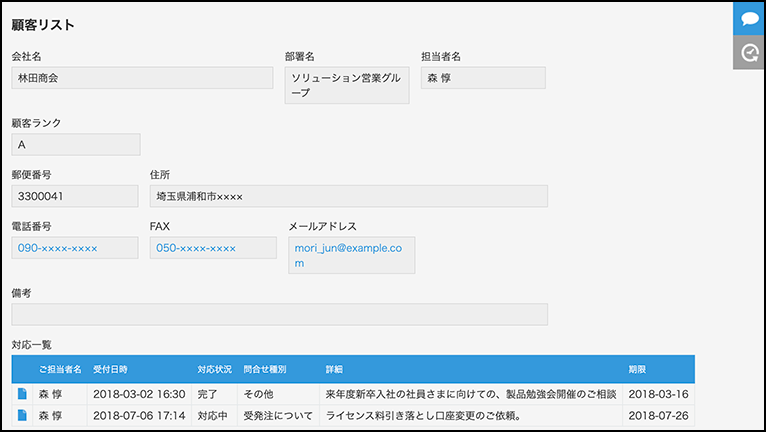The height and width of the screenshot is (432, 766).
Task: Click the 顧客ランク field showing A
Action: point(76,145)
